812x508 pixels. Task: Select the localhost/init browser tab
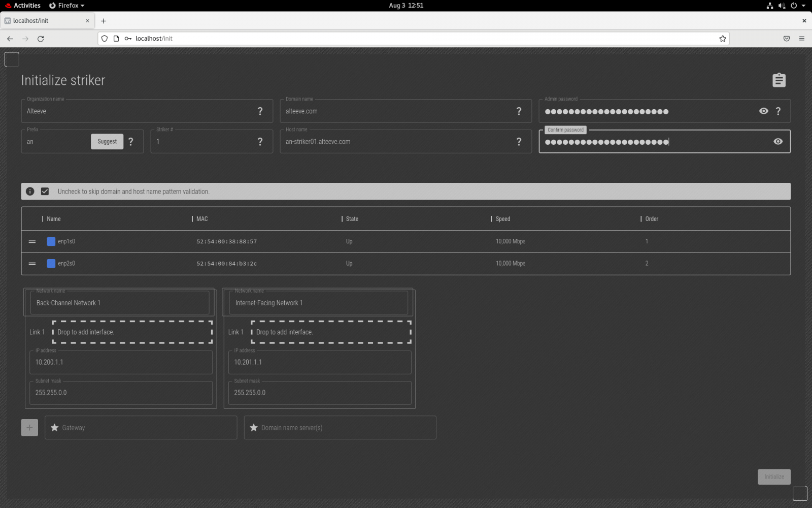(x=47, y=21)
